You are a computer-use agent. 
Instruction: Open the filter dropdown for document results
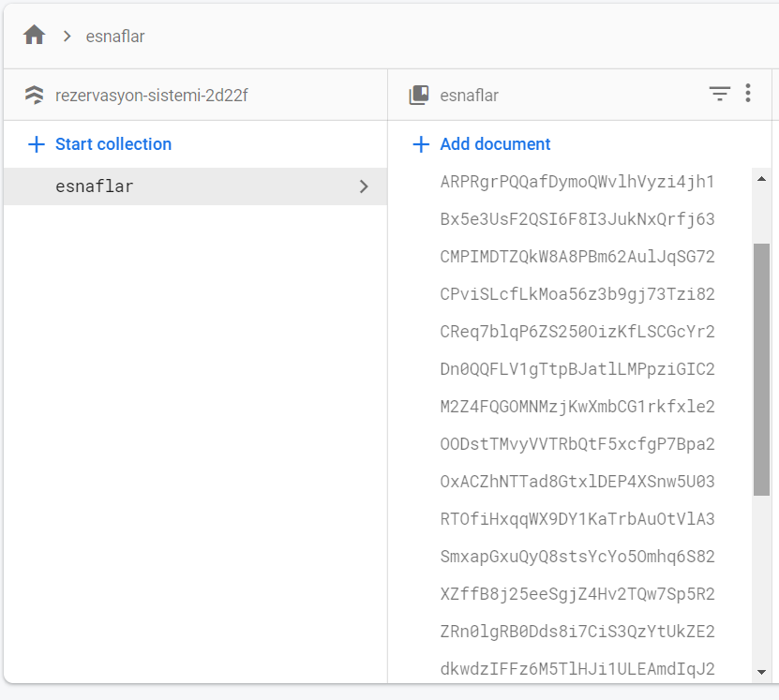(x=719, y=95)
